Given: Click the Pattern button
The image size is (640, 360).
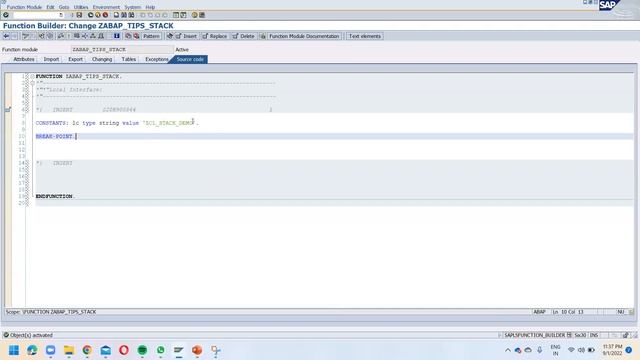Looking at the screenshot, I should pyautogui.click(x=151, y=36).
